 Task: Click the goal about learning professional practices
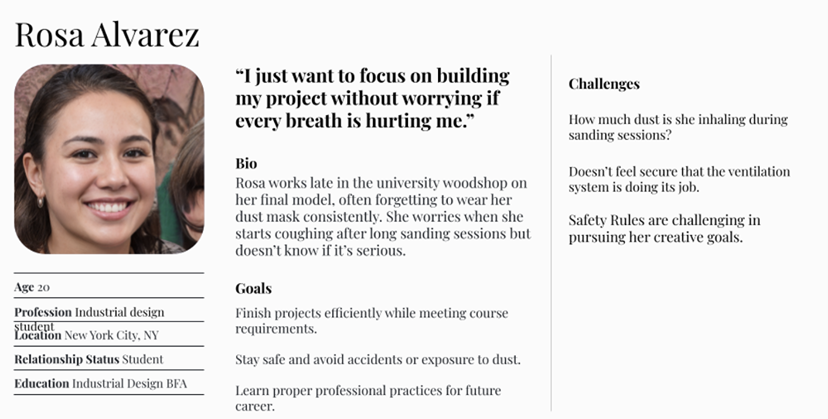[368, 398]
